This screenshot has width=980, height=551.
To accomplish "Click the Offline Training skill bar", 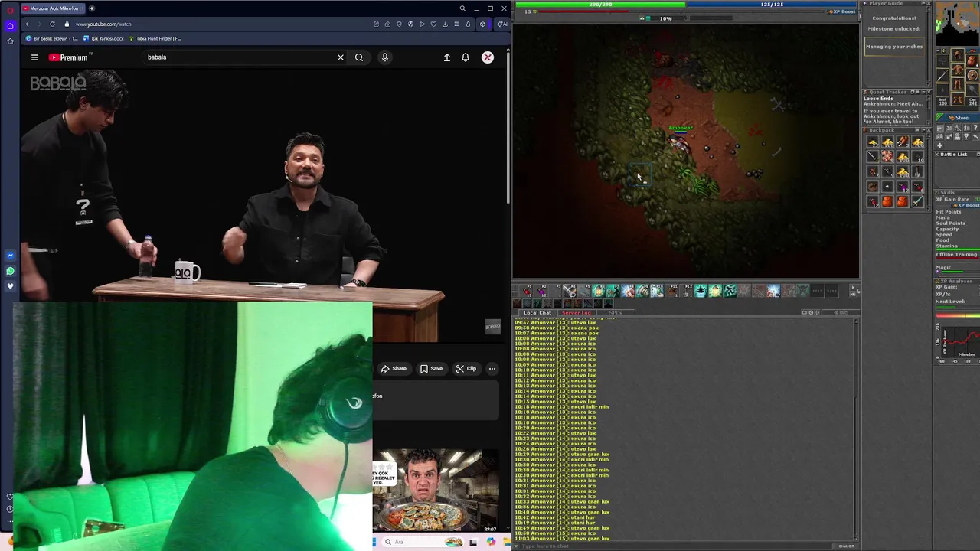I will click(x=957, y=257).
